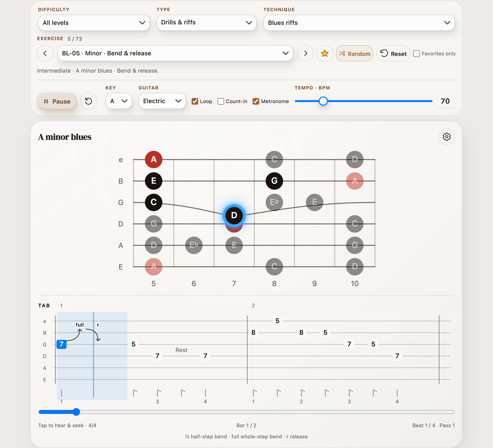Image resolution: width=493 pixels, height=448 pixels.
Task: Click the Rest marker in the tab
Action: pyautogui.click(x=181, y=350)
